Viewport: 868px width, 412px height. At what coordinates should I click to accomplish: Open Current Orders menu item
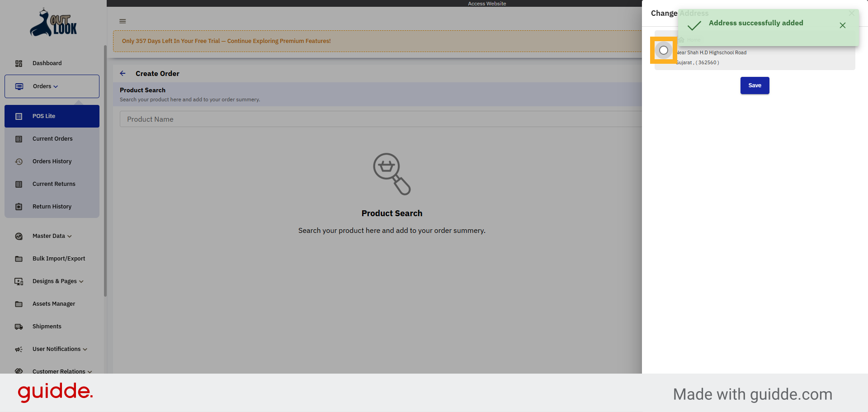pyautogui.click(x=52, y=139)
